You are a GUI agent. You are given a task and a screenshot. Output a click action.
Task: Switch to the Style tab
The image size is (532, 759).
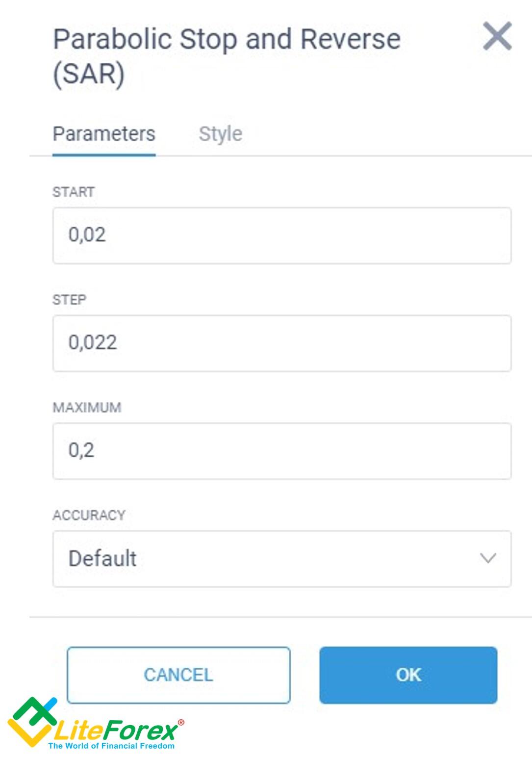coord(220,134)
